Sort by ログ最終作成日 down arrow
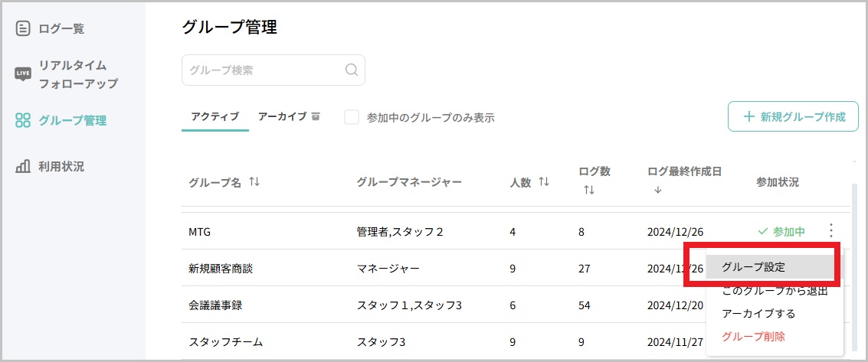The image size is (868, 362). coord(657,190)
